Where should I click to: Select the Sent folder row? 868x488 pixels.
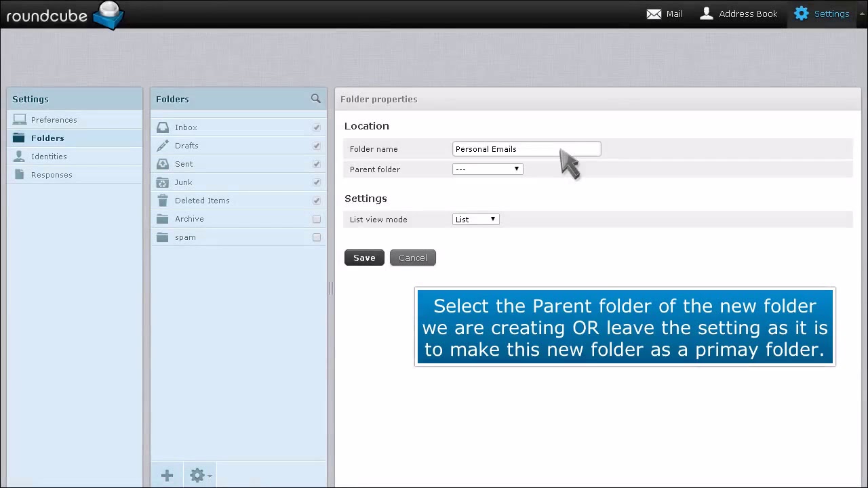[x=238, y=164]
